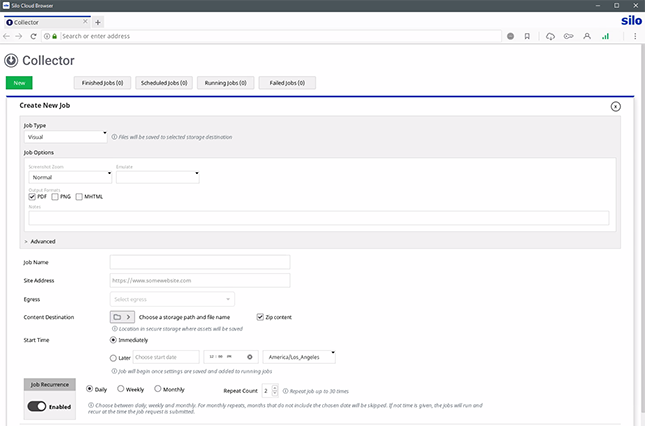
Task: Close the Collector tab
Action: pos(85,21)
